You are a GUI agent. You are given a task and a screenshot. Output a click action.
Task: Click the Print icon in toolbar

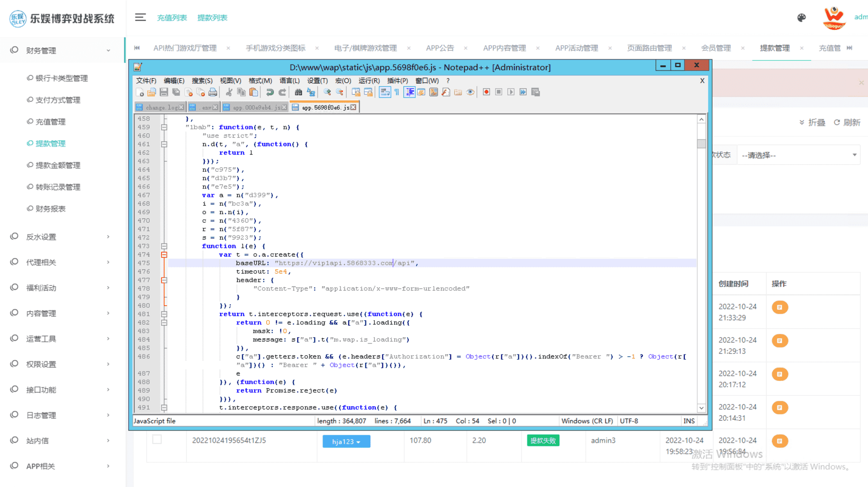(212, 92)
